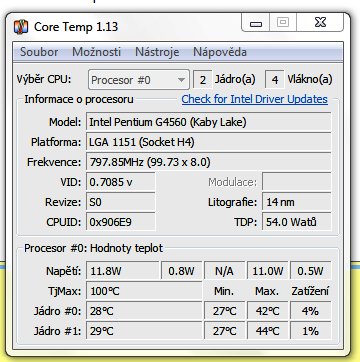The height and width of the screenshot is (362, 360).
Task: Click the Jádro #0 temperature 28°C
Action: point(144,311)
